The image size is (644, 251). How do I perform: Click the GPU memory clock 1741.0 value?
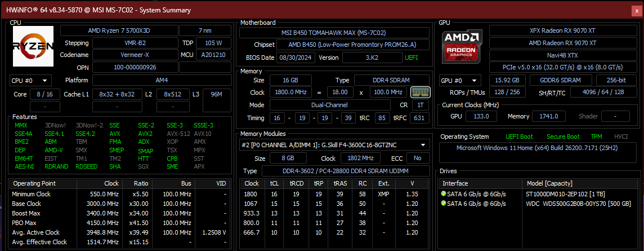click(548, 116)
